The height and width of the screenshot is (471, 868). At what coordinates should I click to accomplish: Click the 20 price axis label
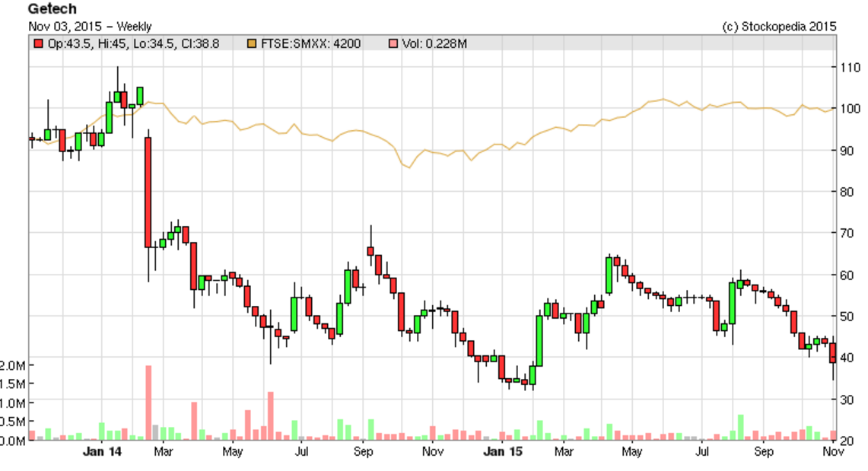pos(846,441)
